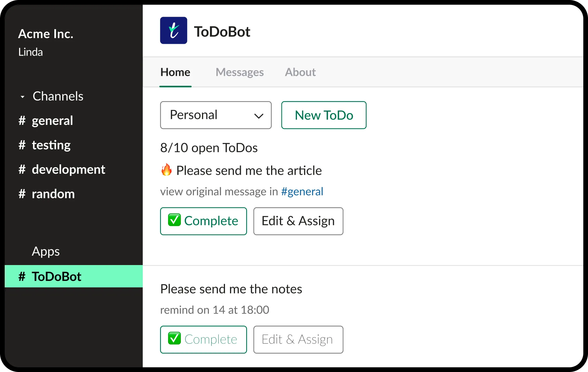Switch to the Messages tab

[239, 72]
